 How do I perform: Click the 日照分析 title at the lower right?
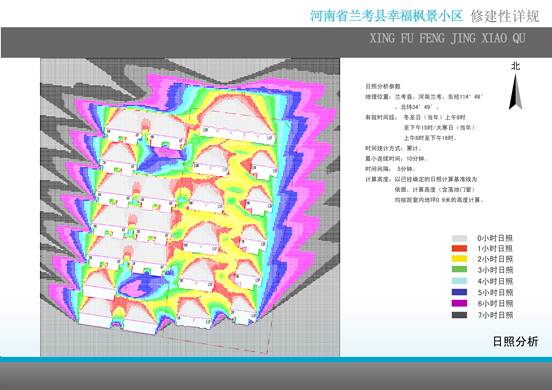pyautogui.click(x=515, y=341)
